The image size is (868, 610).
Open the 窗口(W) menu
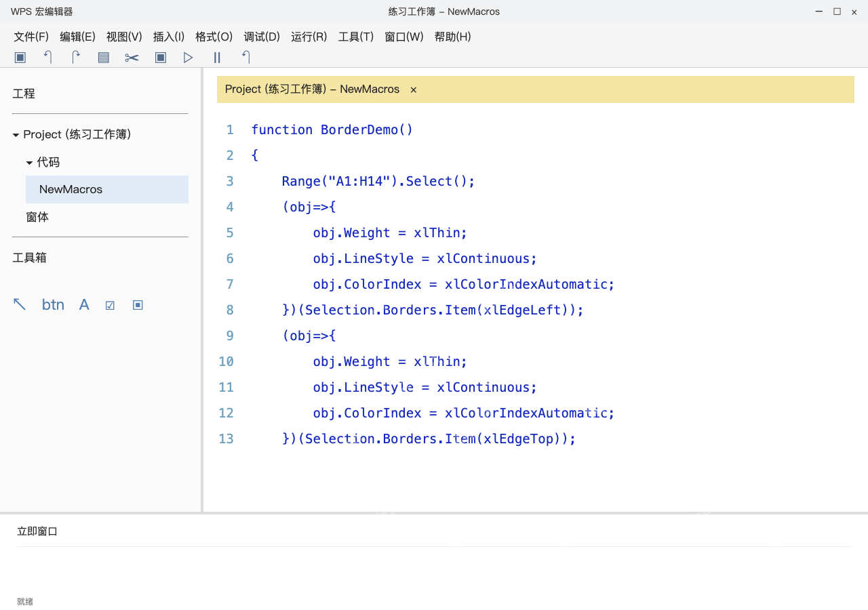tap(404, 37)
